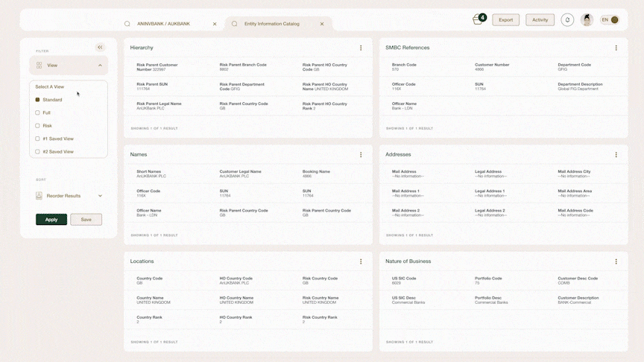The height and width of the screenshot is (362, 644).
Task: Click Department Description field
Action: (x=580, y=86)
